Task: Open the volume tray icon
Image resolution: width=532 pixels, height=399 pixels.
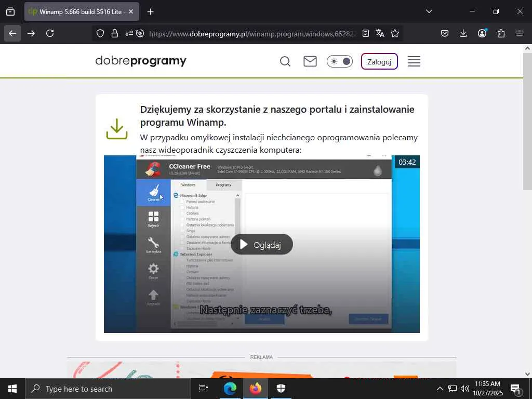Action: click(x=465, y=389)
